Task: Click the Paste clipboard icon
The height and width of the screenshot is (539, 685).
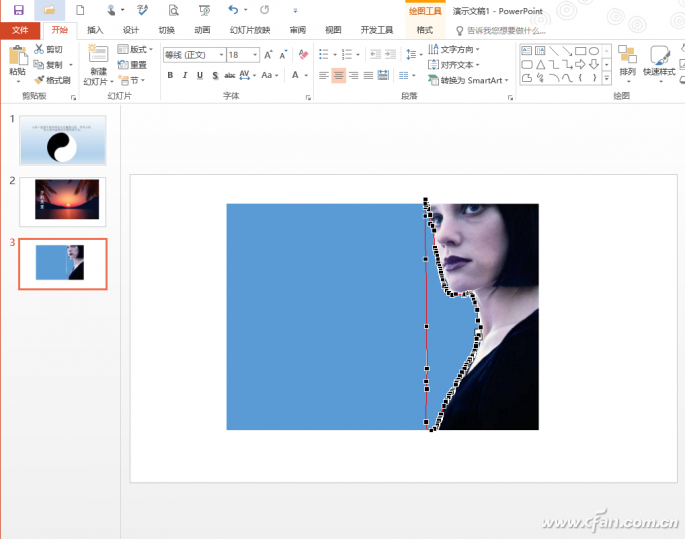Action: (x=17, y=56)
